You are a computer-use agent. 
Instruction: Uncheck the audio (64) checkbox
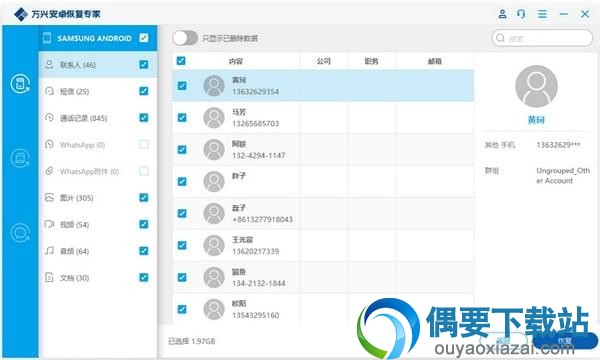144,251
